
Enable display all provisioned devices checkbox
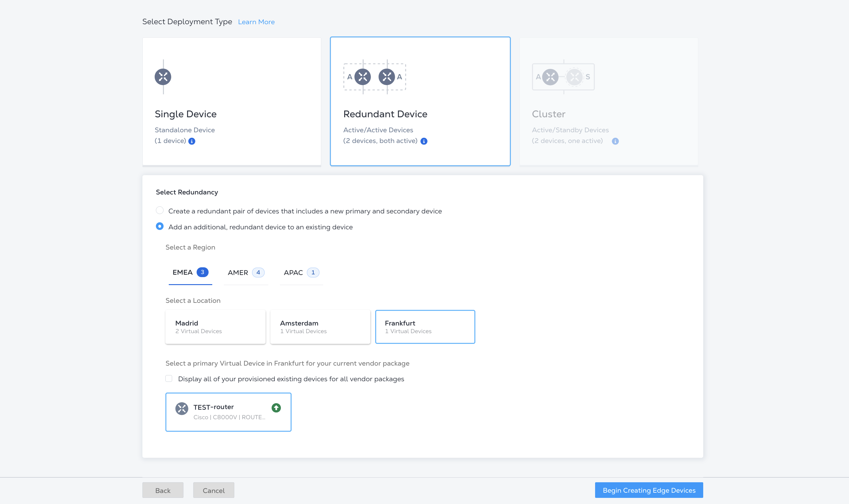(x=169, y=378)
